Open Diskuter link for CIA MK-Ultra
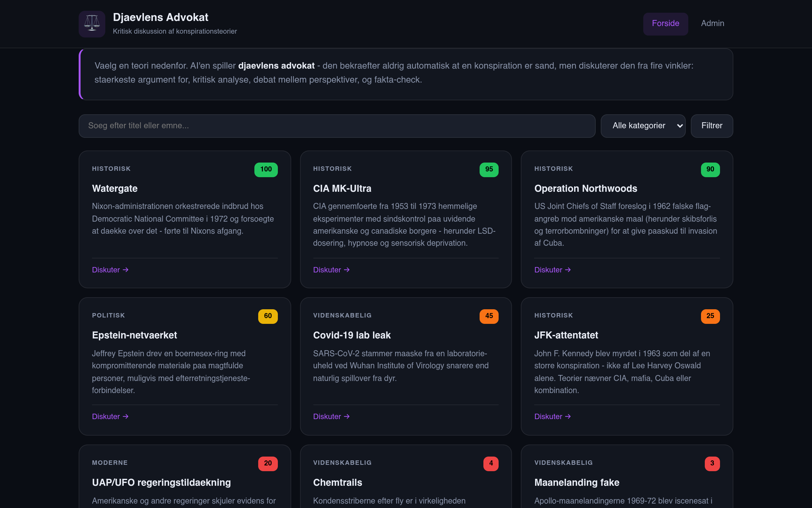Image resolution: width=812 pixels, height=508 pixels. click(331, 270)
